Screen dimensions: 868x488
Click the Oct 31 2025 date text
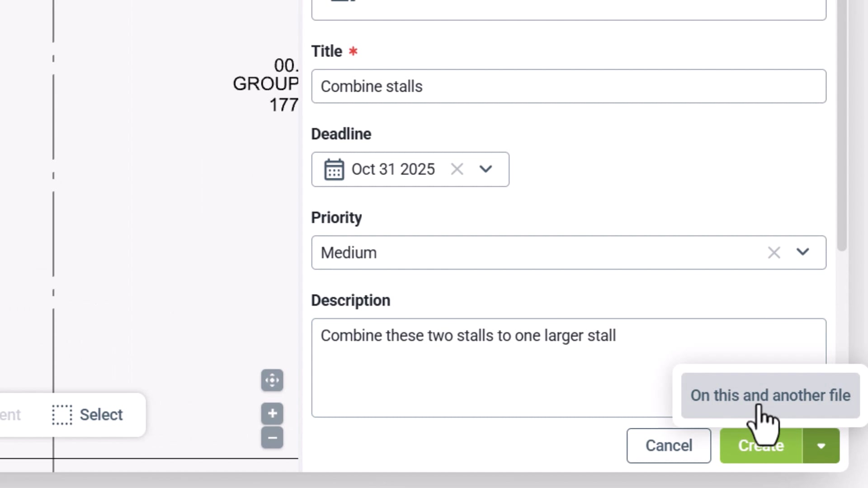click(393, 169)
